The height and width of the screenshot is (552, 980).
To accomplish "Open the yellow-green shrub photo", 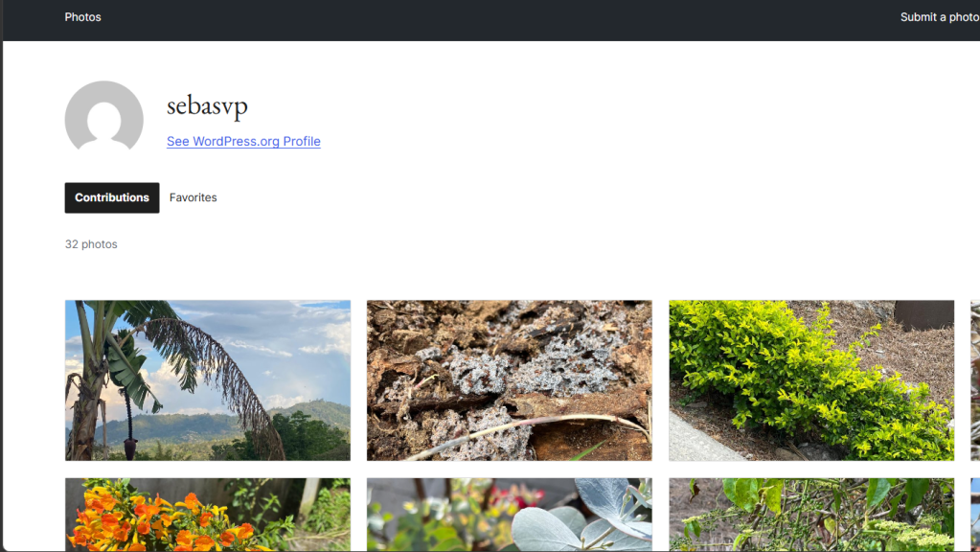I will [811, 380].
